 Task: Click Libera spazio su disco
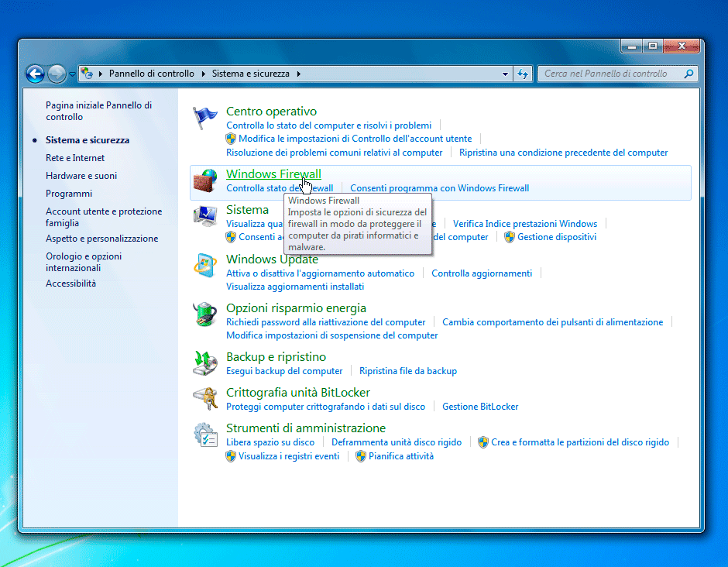click(x=270, y=442)
